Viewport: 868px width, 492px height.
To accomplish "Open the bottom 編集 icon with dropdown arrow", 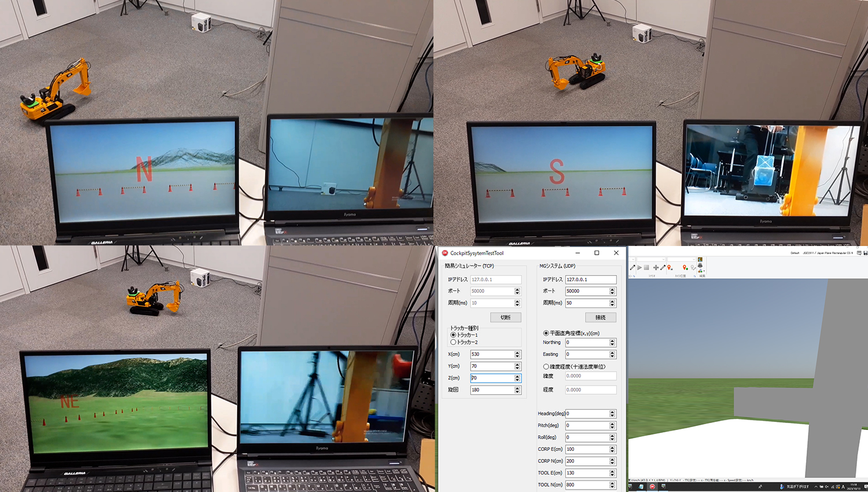I will pos(701,271).
